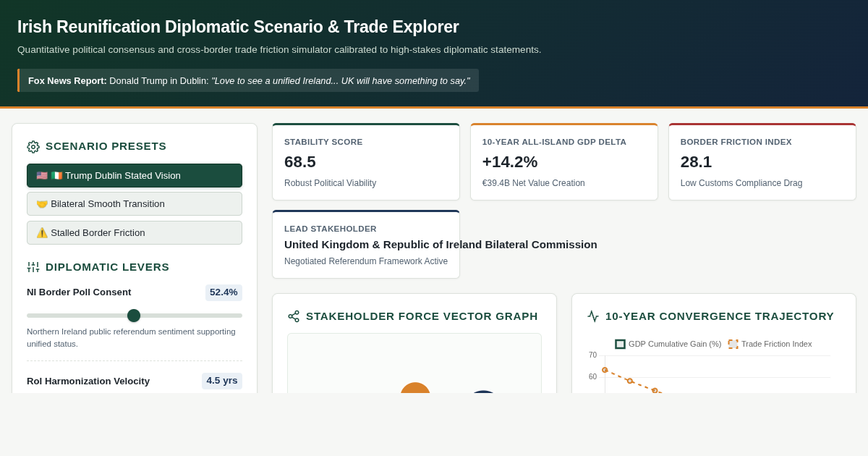Apply the Stalled Border Friction preset
The image size is (868, 456).
click(135, 233)
